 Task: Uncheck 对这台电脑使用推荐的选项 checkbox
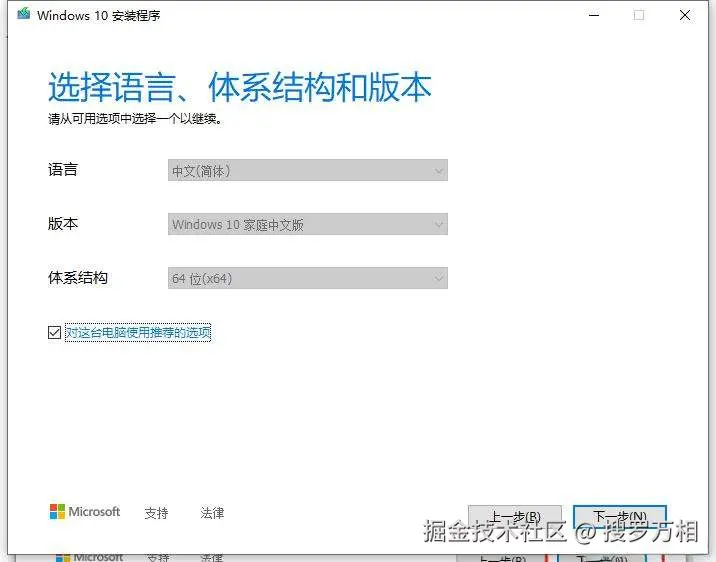(54, 332)
